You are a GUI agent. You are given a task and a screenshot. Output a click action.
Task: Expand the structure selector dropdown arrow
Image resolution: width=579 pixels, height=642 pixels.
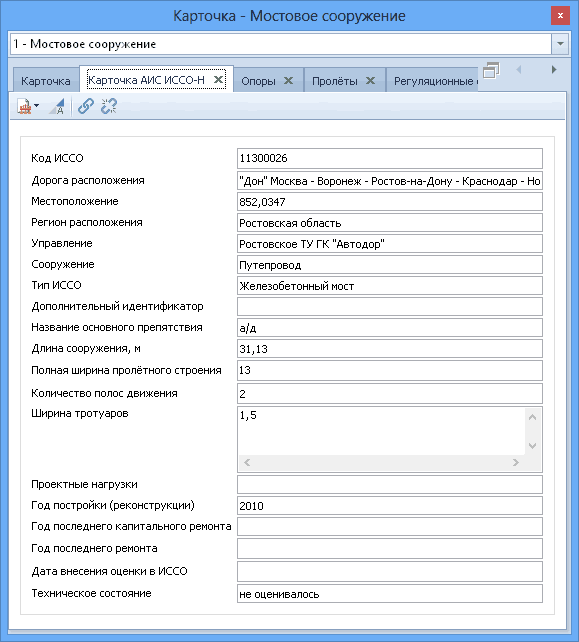pyautogui.click(x=560, y=44)
